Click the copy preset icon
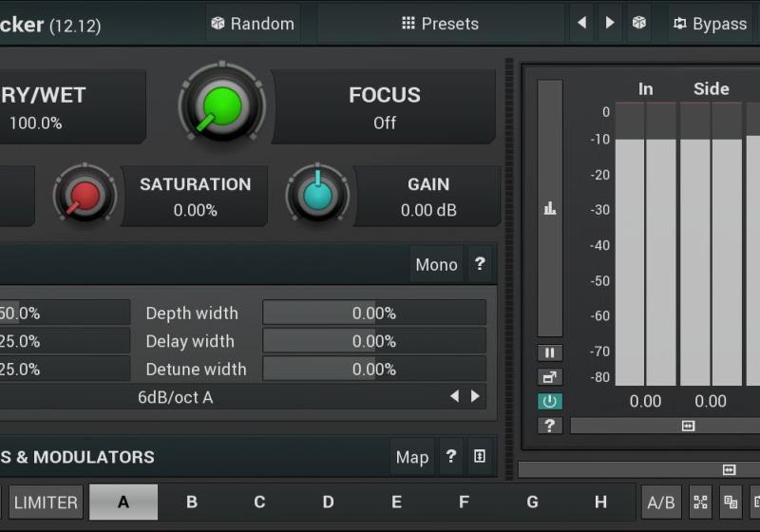The image size is (760, 532). (731, 503)
